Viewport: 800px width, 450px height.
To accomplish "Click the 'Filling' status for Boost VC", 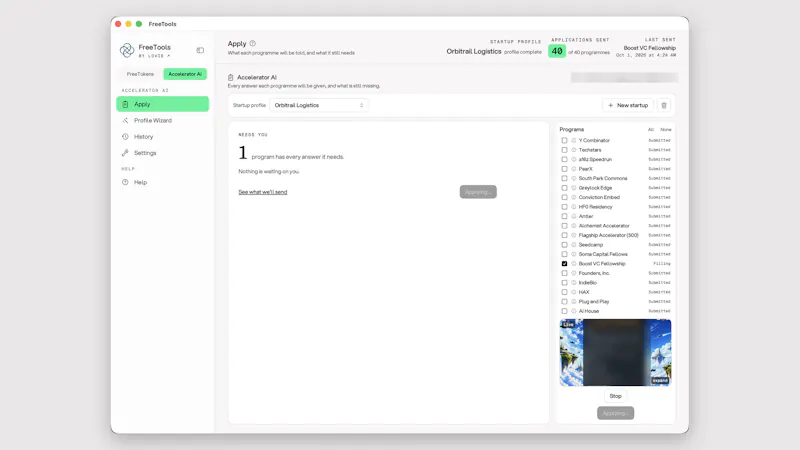I will 662,264.
